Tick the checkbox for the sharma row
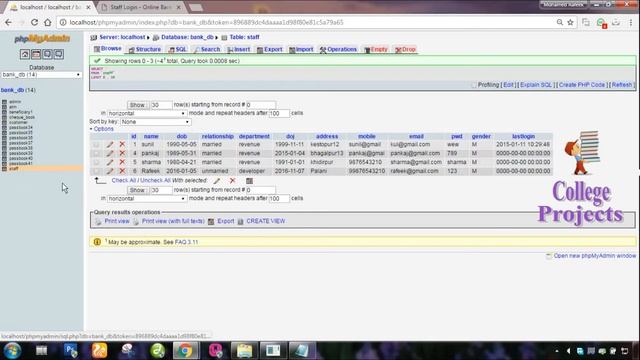Image resolution: width=640 pixels, height=360 pixels. coord(96,162)
